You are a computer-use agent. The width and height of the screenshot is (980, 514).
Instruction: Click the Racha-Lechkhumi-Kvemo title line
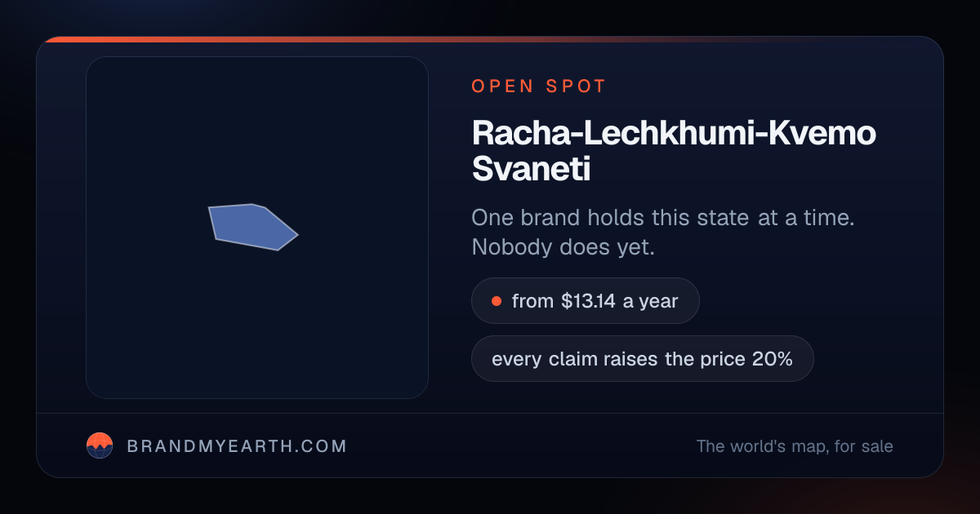point(674,134)
